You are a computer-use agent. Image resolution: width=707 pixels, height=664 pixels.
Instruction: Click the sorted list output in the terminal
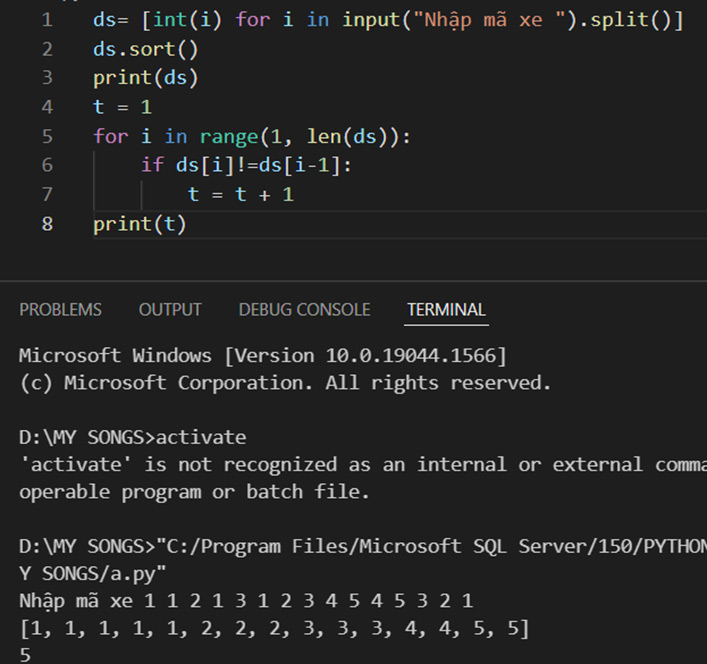click(x=274, y=629)
